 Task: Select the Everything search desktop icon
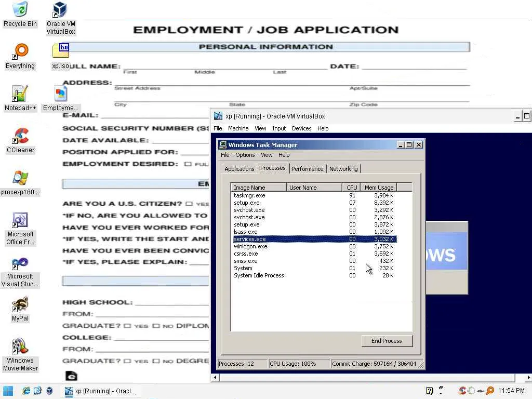(x=20, y=56)
